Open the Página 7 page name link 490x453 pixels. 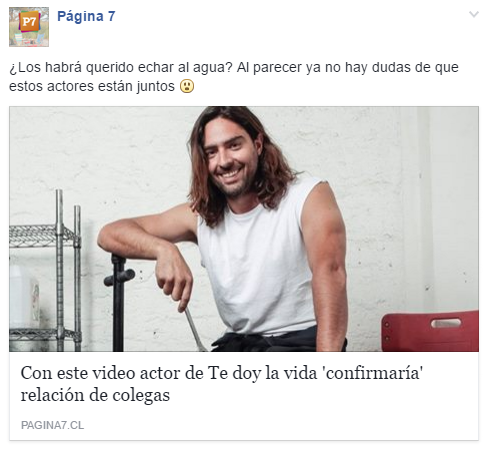pos(86,16)
